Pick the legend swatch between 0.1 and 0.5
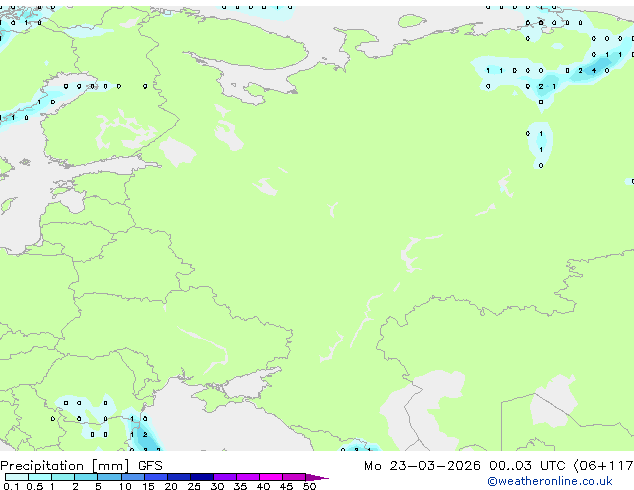Image resolution: width=634 pixels, height=490 pixels. tap(17, 477)
